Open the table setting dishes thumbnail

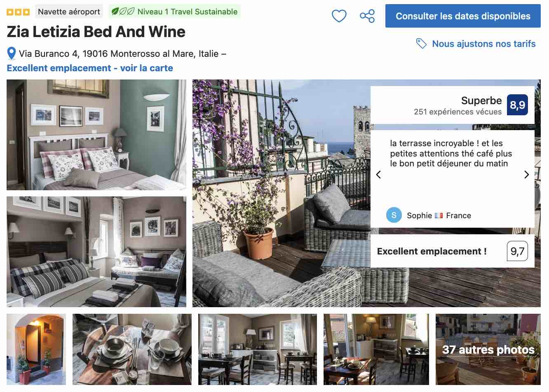pyautogui.click(x=132, y=350)
